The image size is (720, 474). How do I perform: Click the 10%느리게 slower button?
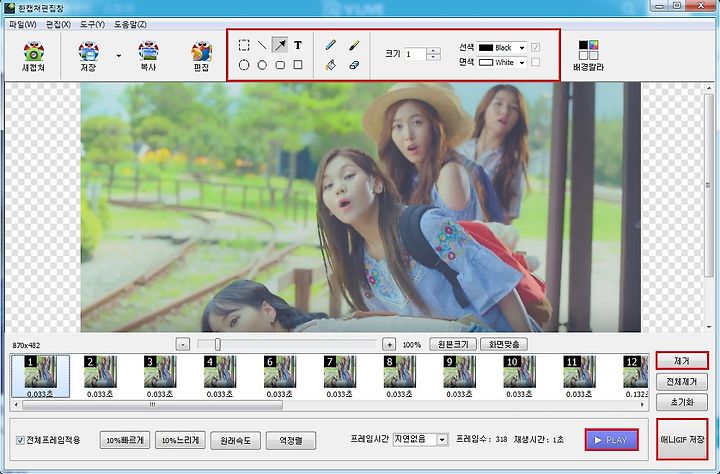click(x=180, y=440)
